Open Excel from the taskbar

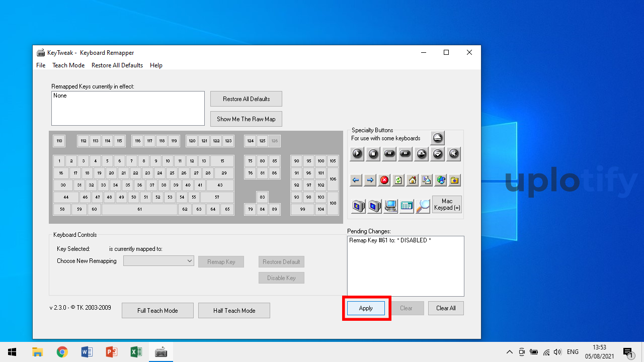point(136,352)
